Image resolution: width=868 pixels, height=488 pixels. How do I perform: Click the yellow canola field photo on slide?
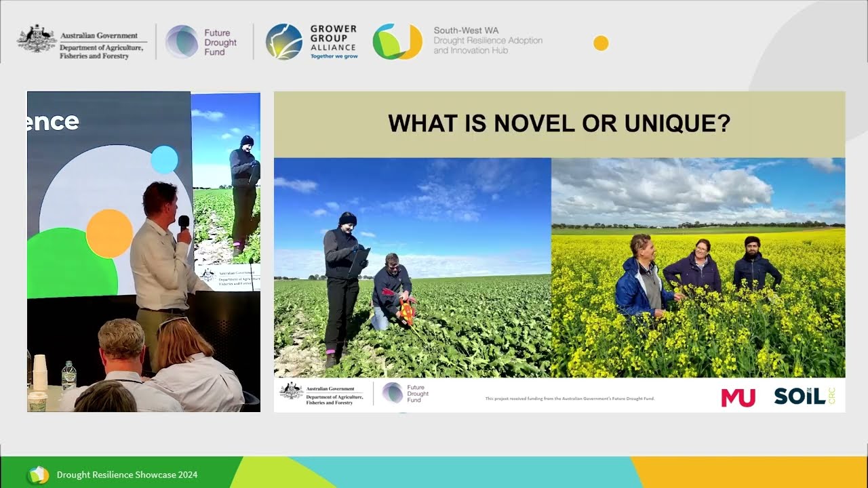coord(698,268)
